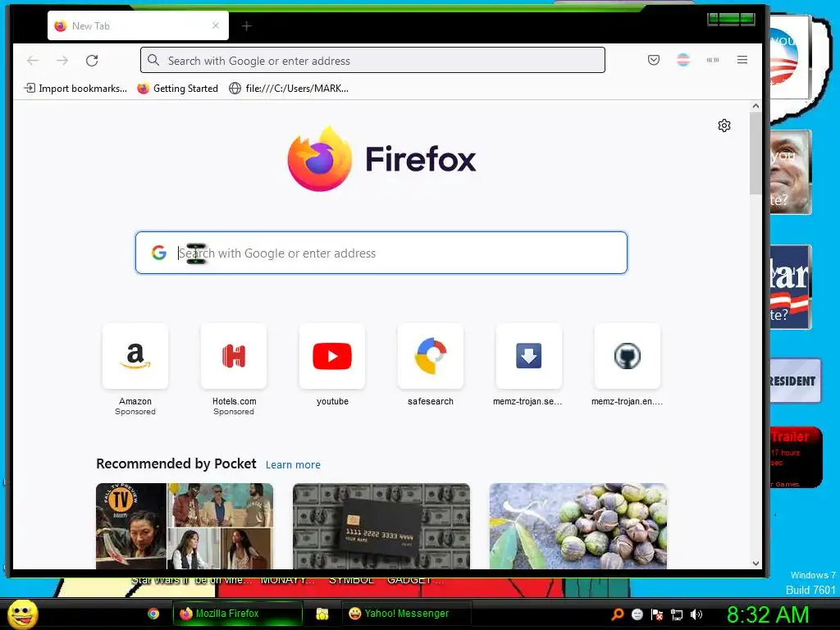
Task: Close the New Tab tab
Action: click(x=216, y=25)
